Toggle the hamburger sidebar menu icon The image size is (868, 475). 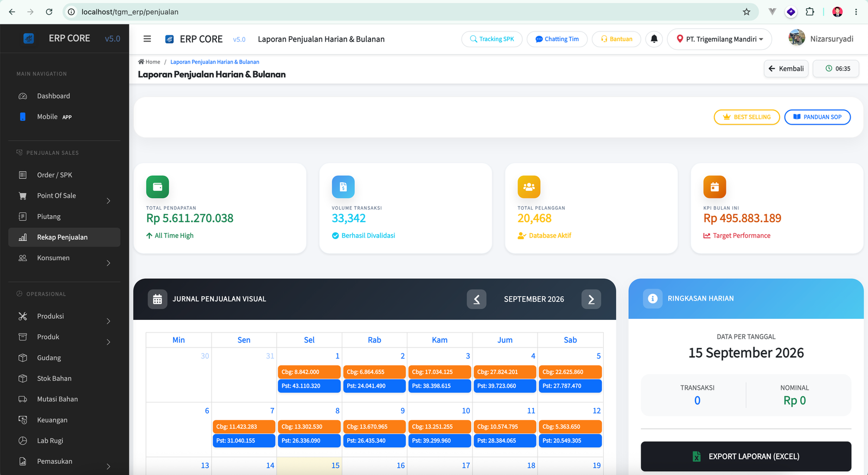(x=147, y=39)
